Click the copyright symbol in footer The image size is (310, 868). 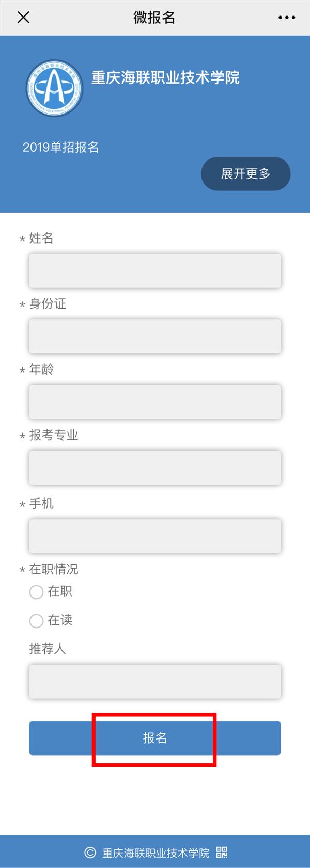point(90,852)
